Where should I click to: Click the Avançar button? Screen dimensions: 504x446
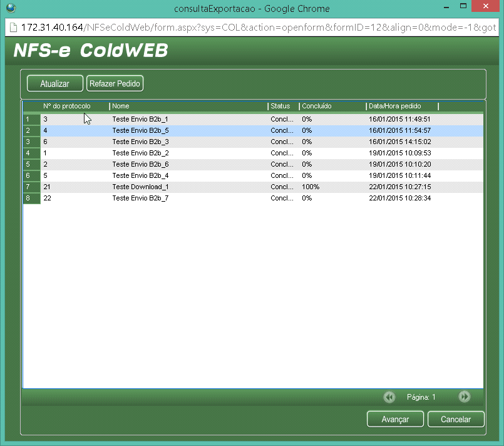(x=395, y=419)
